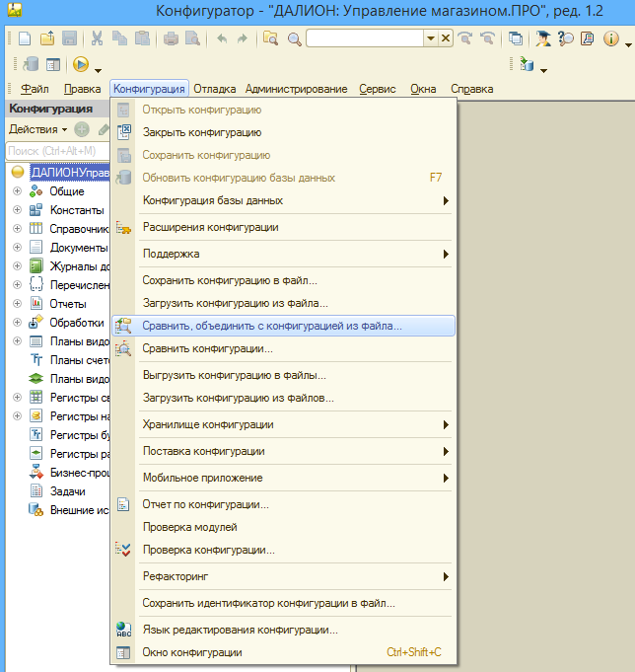Expand the Константы tree node
The height and width of the screenshot is (672, 635).
pos(17,209)
